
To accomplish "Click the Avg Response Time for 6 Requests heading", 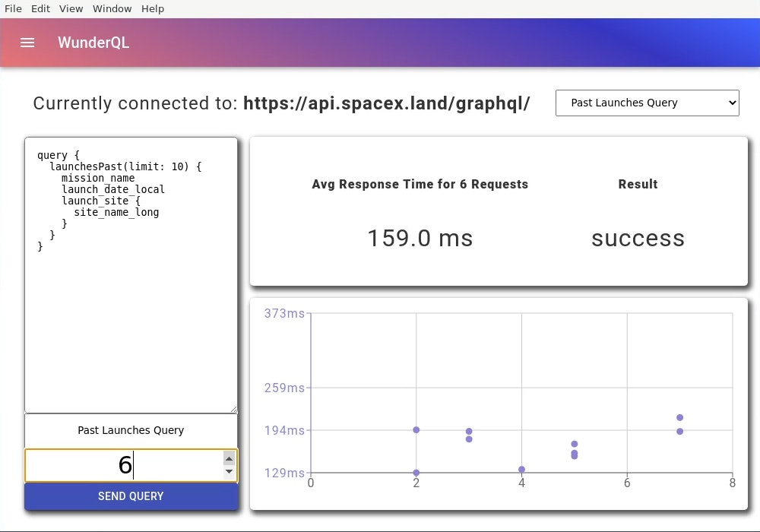I will coord(420,184).
